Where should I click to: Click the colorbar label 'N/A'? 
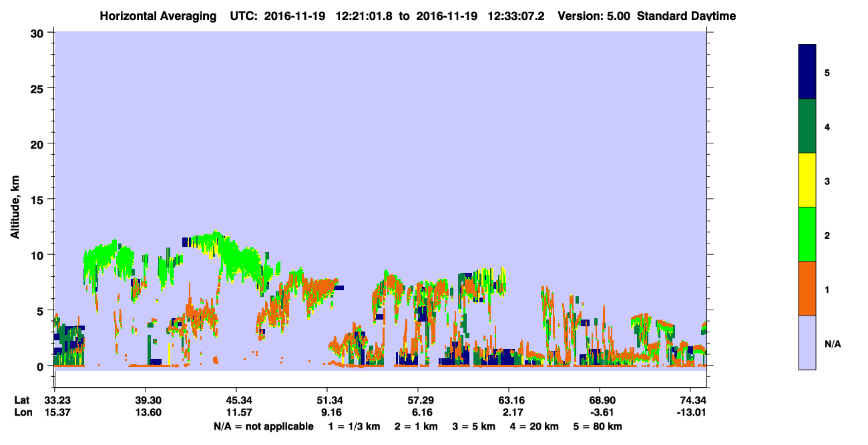click(833, 344)
